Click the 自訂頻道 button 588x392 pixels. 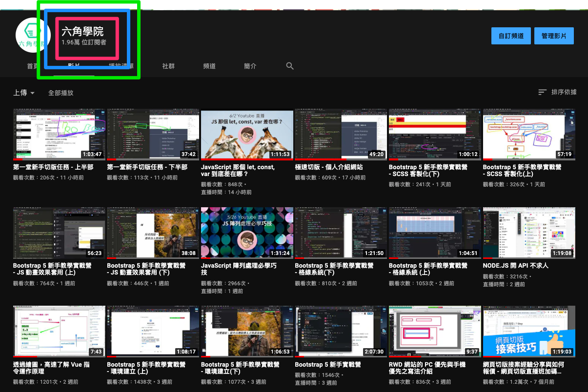[x=511, y=36]
